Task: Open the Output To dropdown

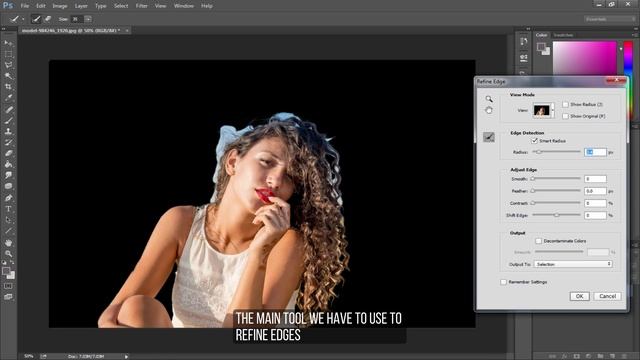Action: (x=573, y=264)
